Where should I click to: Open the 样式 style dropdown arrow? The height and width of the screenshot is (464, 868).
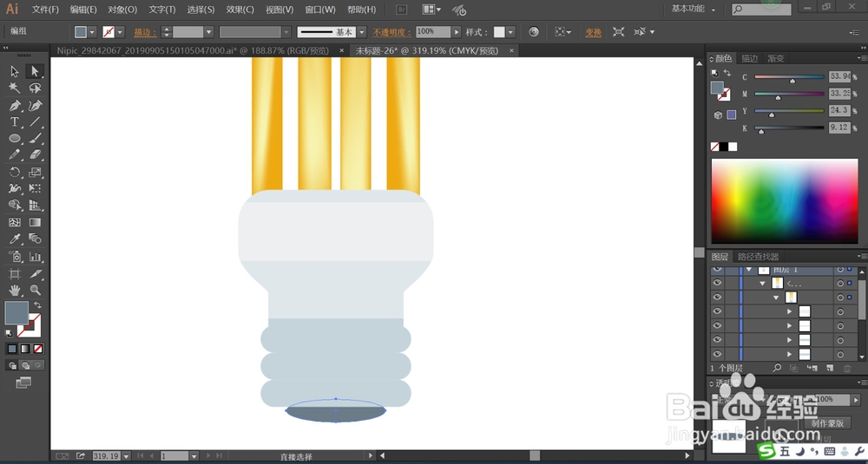click(x=510, y=32)
